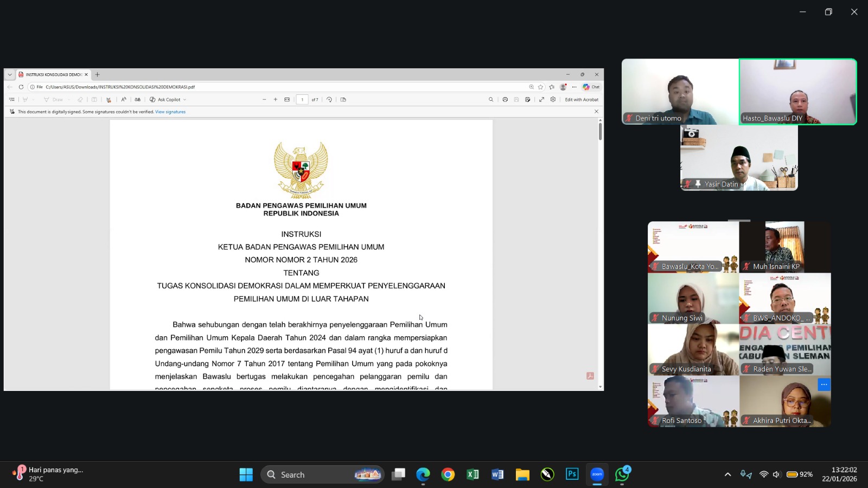Select the Erase tool in PDF toolbar
The image size is (868, 488).
coord(80,100)
